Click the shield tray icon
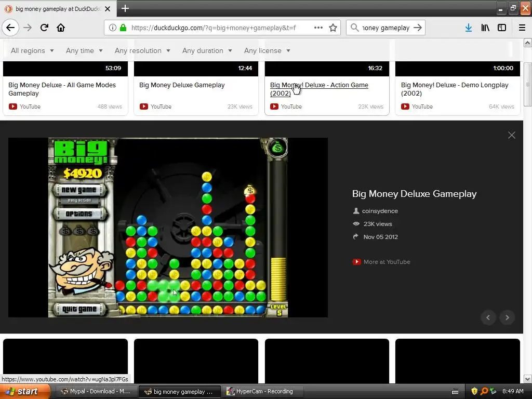The image size is (532, 399). coord(474,391)
